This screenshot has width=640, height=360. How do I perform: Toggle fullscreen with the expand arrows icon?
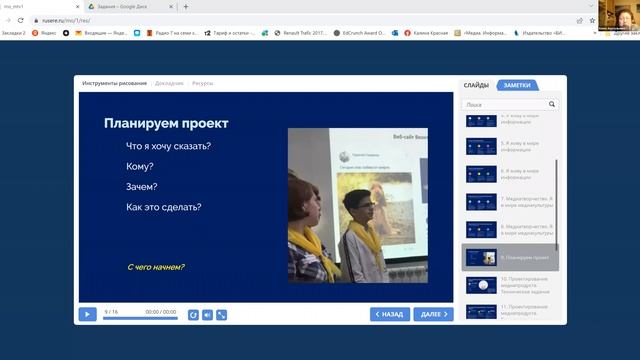(x=221, y=315)
